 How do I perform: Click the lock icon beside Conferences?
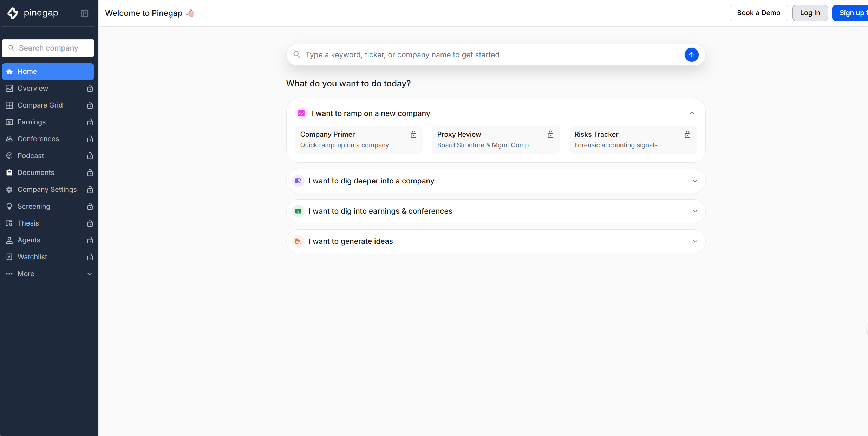(x=90, y=139)
